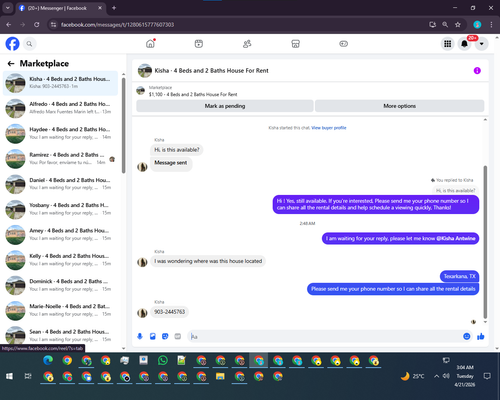Open Dominick conversation in list
The image size is (500, 400).
60,286
